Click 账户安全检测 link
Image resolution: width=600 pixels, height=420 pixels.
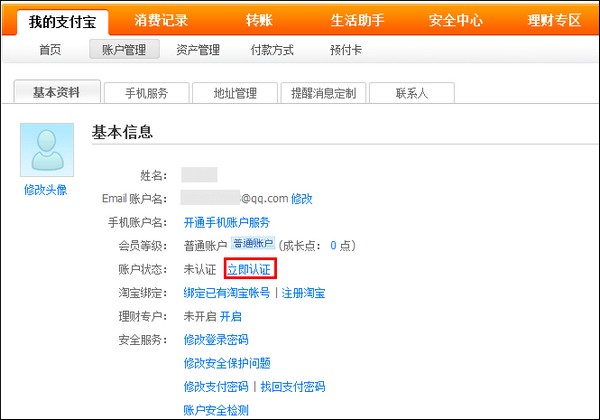coord(216,410)
